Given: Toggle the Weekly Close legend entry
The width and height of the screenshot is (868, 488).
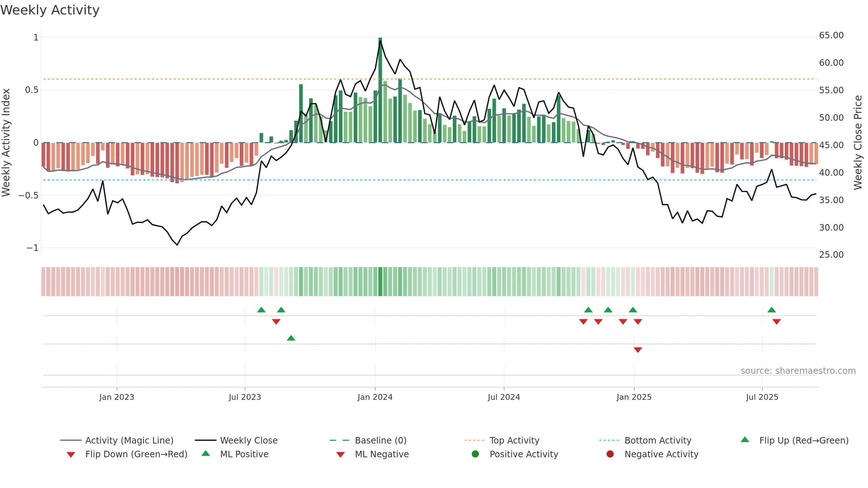Looking at the screenshot, I should 236,440.
